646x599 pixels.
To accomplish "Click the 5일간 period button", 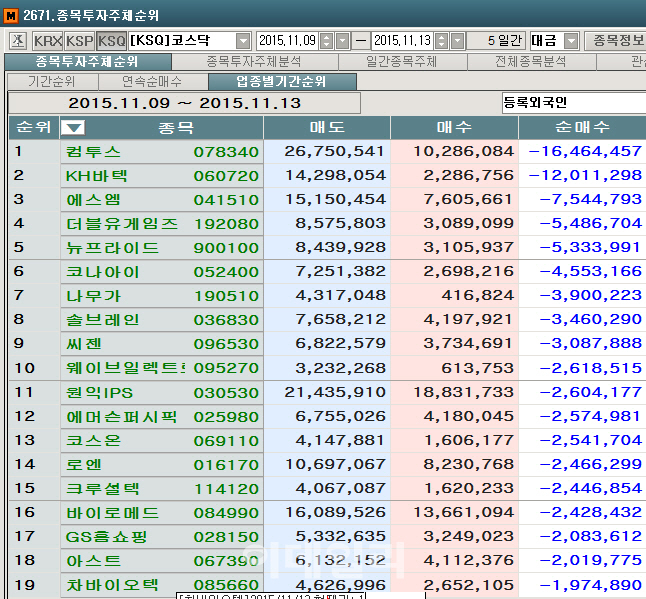I will pyautogui.click(x=497, y=41).
